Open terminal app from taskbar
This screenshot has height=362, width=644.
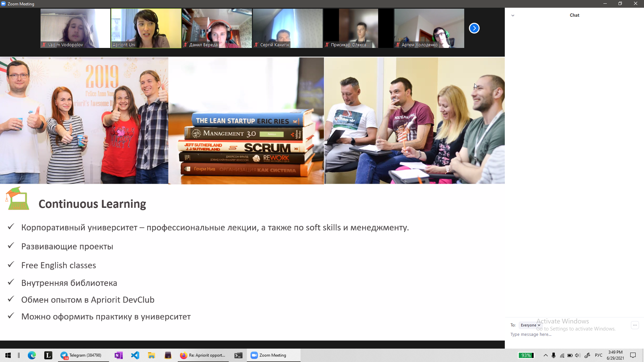click(238, 355)
